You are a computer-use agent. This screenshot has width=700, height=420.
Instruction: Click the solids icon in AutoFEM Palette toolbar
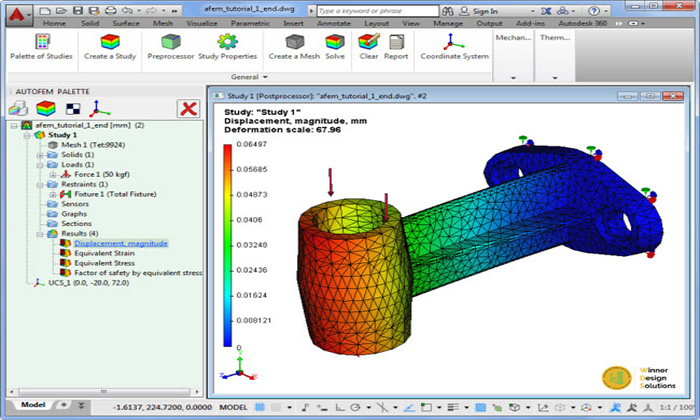(18, 108)
